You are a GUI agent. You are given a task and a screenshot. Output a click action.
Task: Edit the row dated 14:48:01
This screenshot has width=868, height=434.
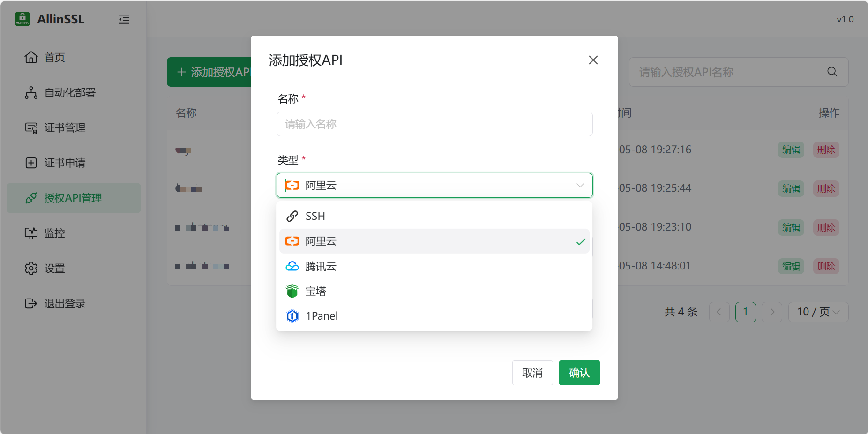click(791, 266)
